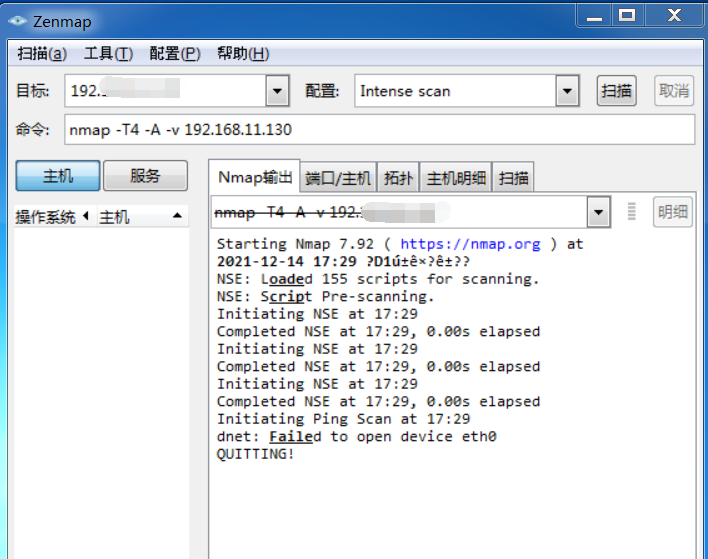Click the Zenmap eye icon in title bar

18,21
